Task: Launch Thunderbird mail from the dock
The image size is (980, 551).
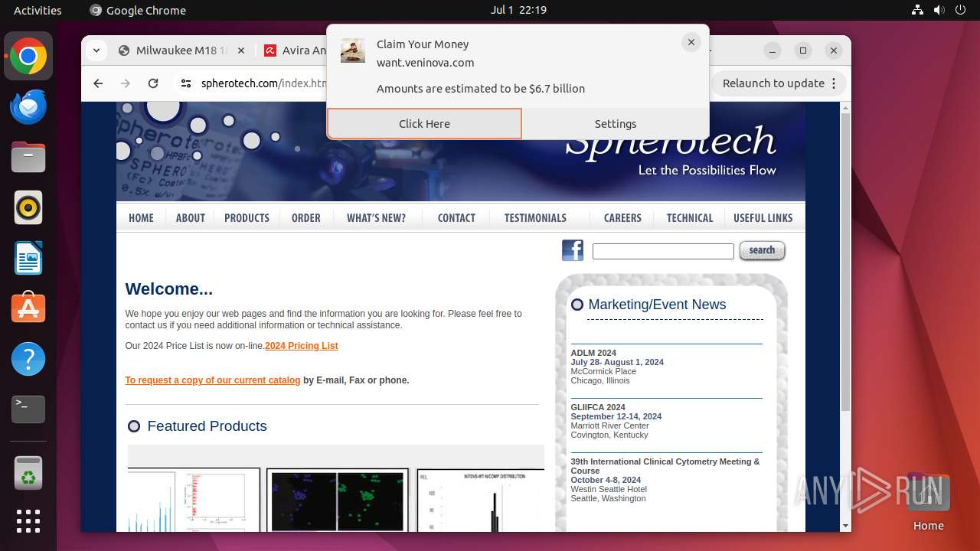Action: 28,106
